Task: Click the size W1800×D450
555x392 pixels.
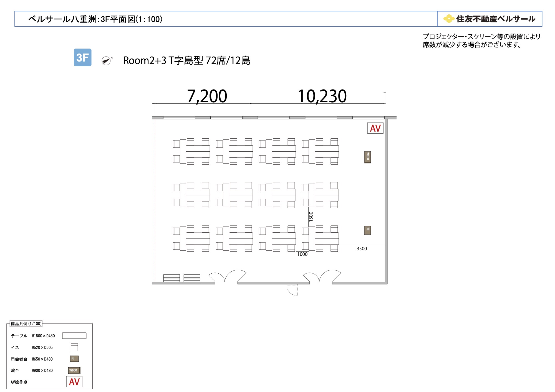Action: click(x=43, y=336)
